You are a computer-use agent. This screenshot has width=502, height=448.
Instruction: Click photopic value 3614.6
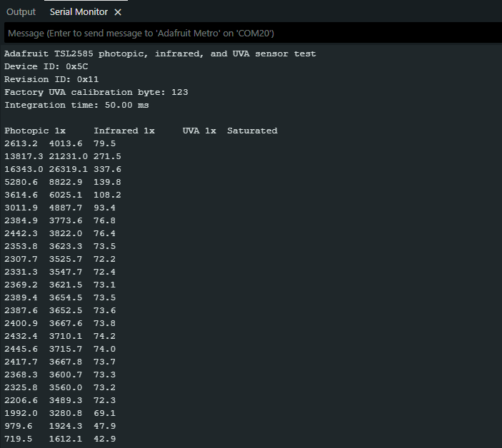tap(21, 195)
